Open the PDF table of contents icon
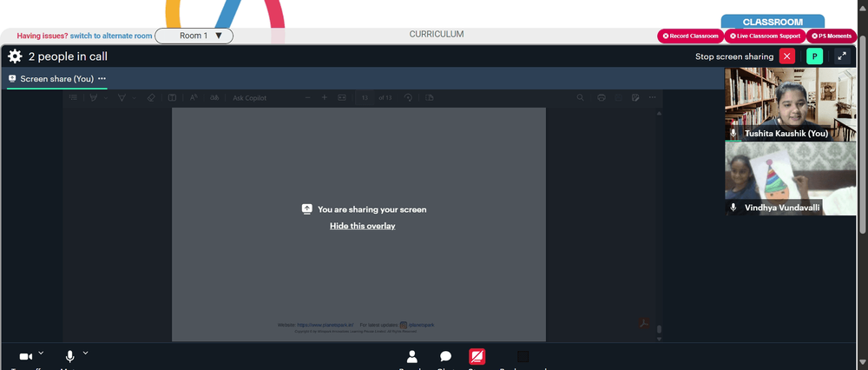868x370 pixels. tap(73, 97)
